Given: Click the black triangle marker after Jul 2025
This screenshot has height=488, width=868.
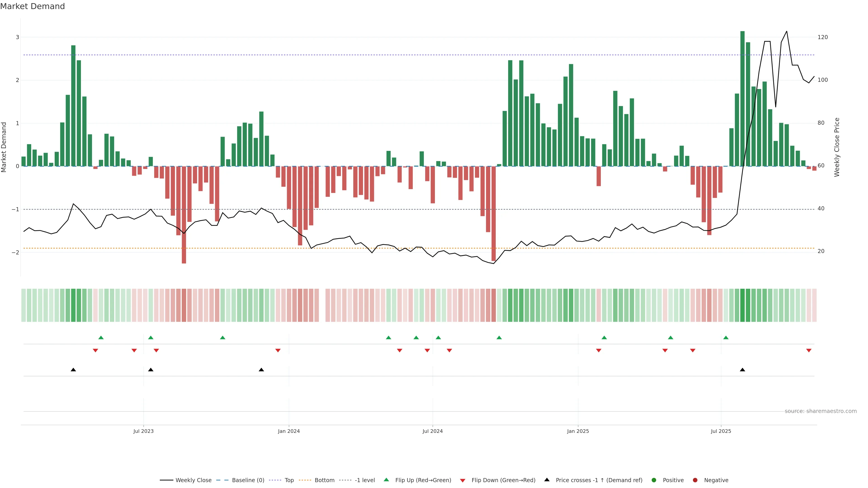Looking at the screenshot, I should tap(742, 370).
